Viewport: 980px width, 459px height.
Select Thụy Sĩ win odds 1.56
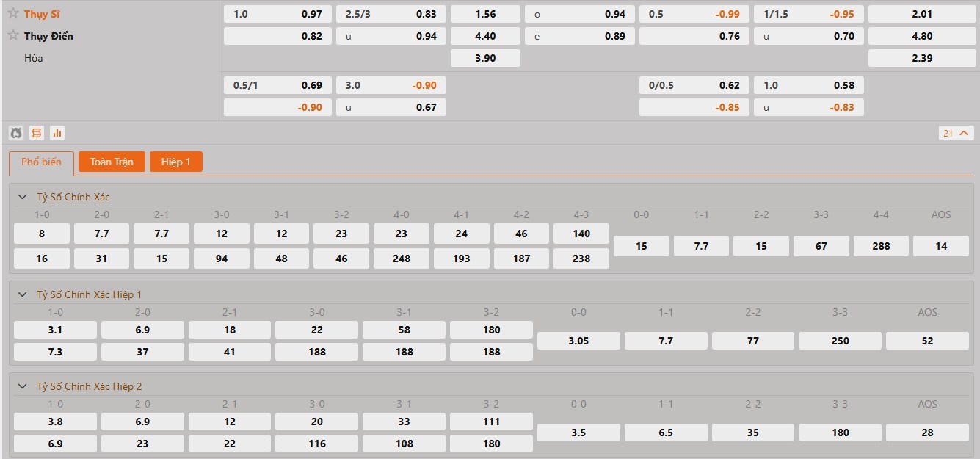485,14
